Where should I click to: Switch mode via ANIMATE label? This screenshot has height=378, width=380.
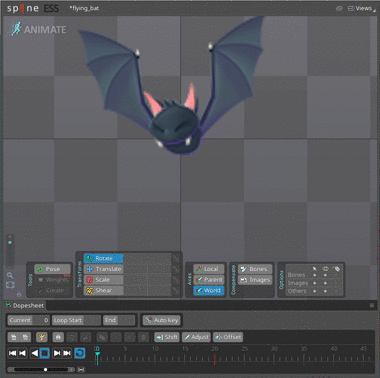click(45, 30)
